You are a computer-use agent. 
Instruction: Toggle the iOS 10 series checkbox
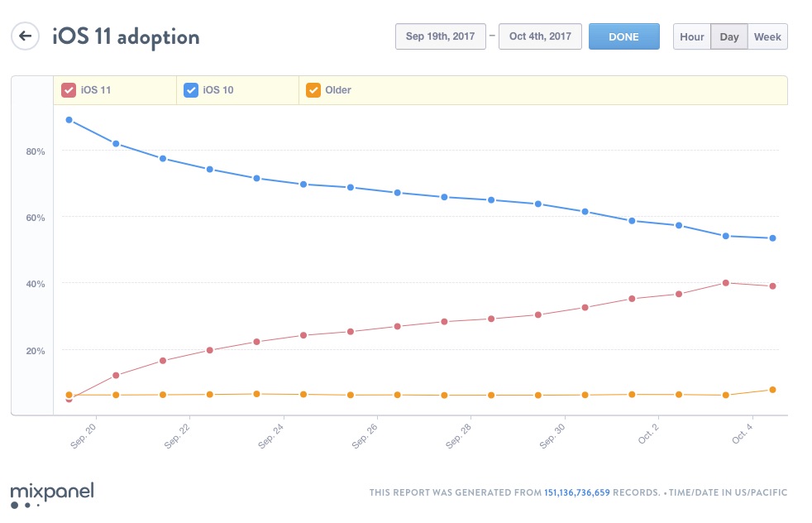(191, 90)
